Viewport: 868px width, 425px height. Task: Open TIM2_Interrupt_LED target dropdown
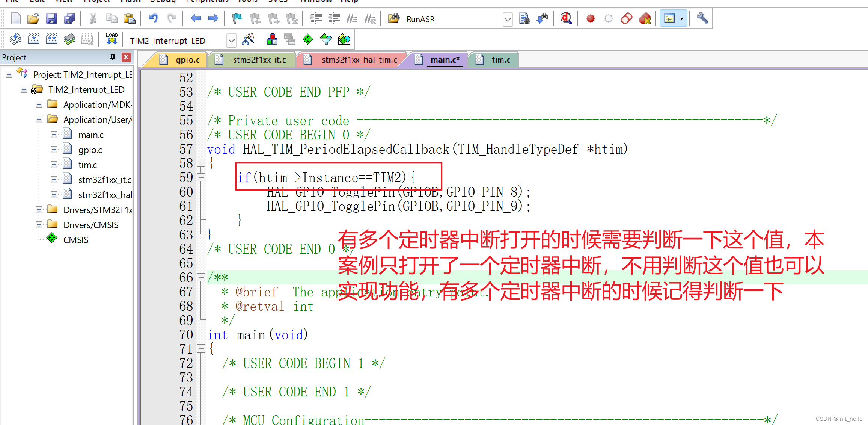click(x=232, y=40)
